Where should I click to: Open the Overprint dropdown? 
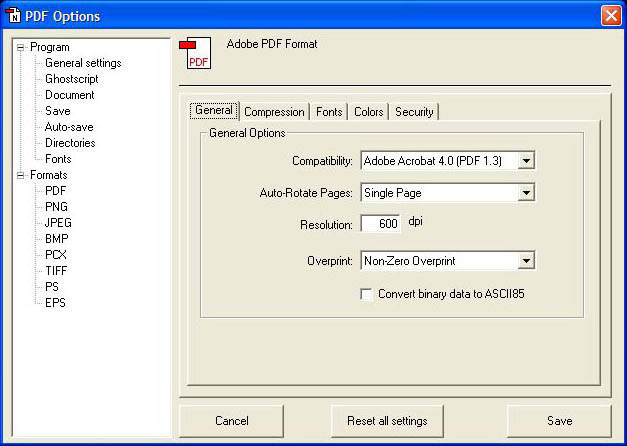pyautogui.click(x=527, y=261)
